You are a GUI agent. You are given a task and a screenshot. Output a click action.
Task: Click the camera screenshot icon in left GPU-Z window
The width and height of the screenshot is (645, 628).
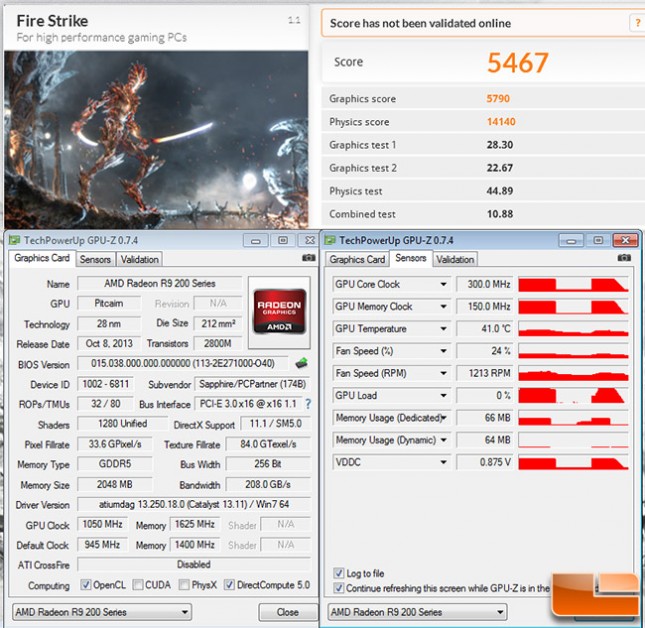click(309, 258)
